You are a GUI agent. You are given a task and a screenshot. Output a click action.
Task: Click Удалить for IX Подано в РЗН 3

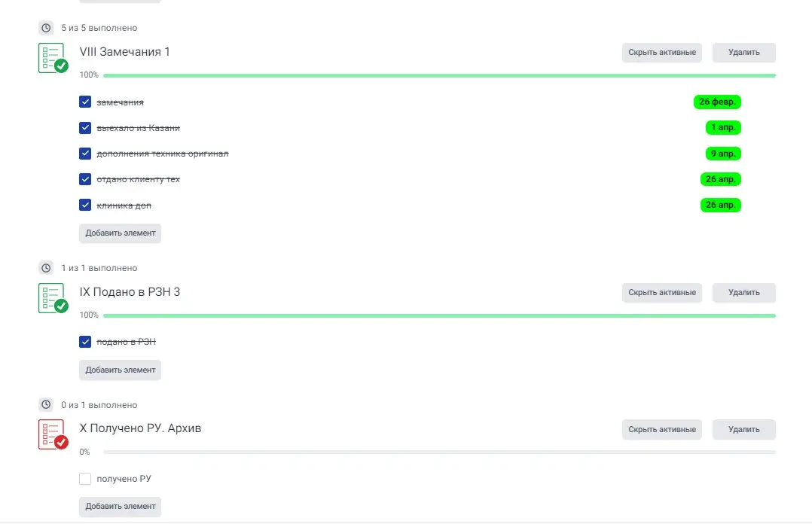click(743, 292)
